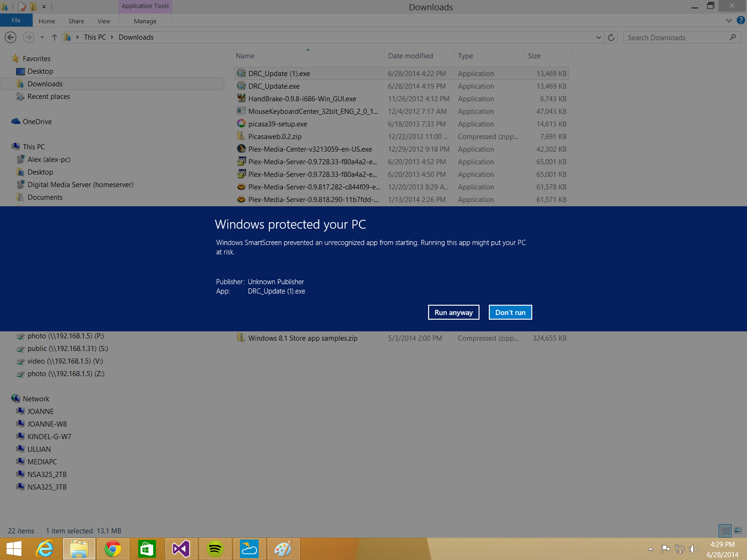This screenshot has height=560, width=747.
Task: Select Windows 8.1 Store app samples.zip
Action: point(303,338)
